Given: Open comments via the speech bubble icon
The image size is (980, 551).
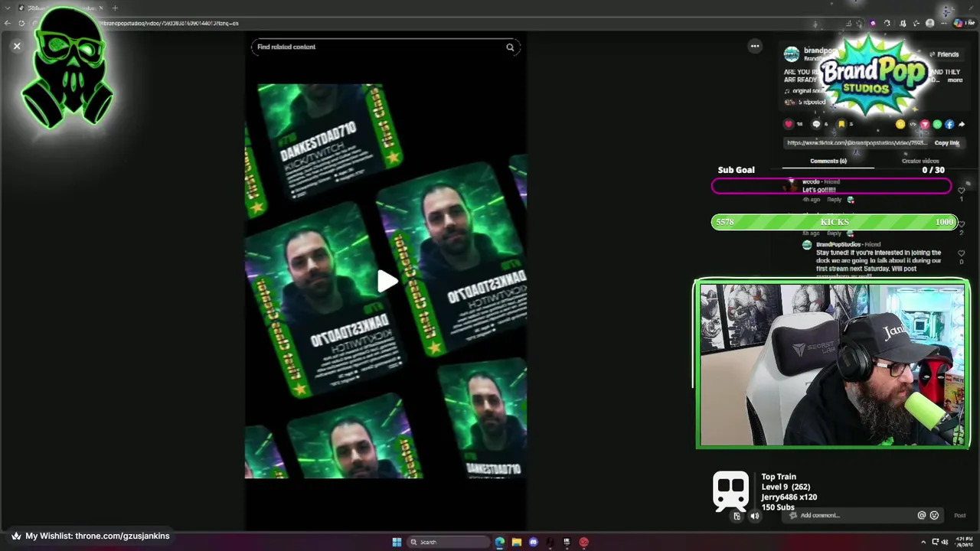Looking at the screenshot, I should [x=816, y=124].
